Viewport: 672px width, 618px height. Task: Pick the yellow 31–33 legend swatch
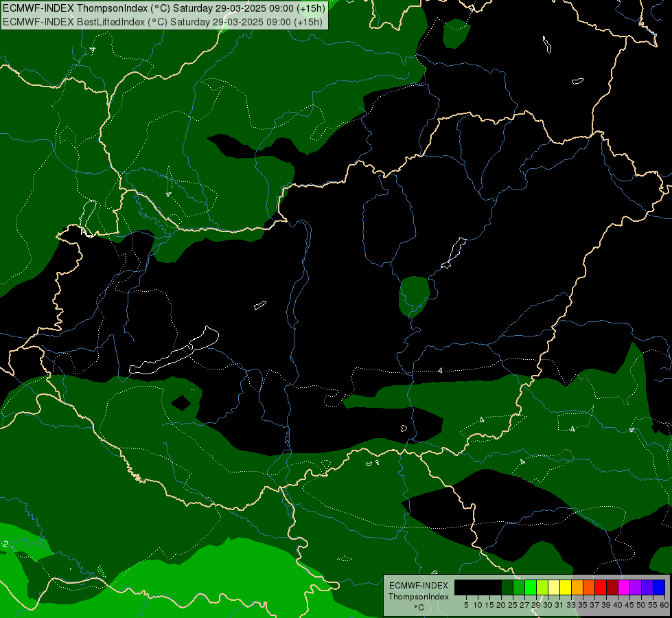click(x=566, y=587)
